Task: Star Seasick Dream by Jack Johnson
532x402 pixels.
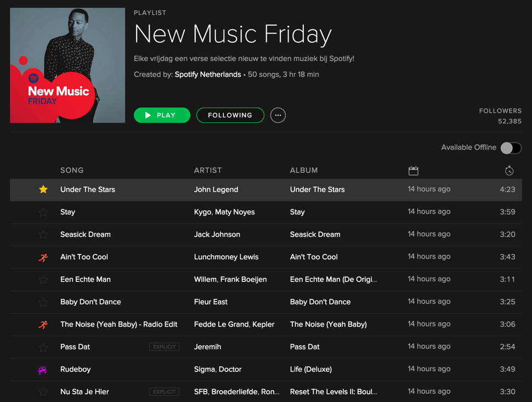Action: 43,234
